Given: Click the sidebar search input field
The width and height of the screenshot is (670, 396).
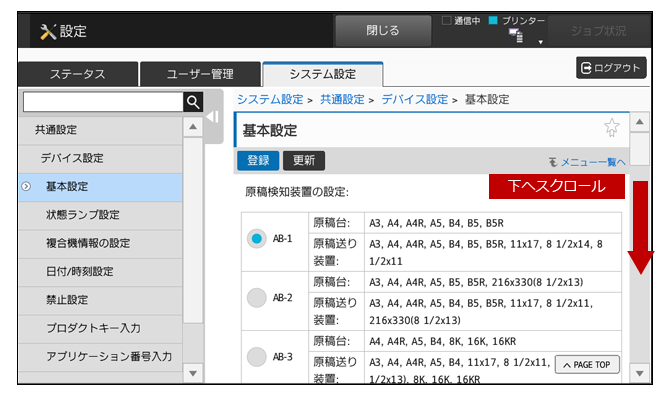Looking at the screenshot, I should click(103, 102).
